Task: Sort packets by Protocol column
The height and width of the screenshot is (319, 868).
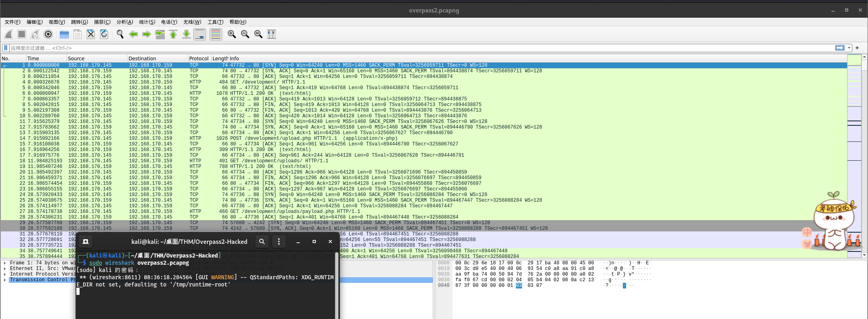Action: point(200,59)
